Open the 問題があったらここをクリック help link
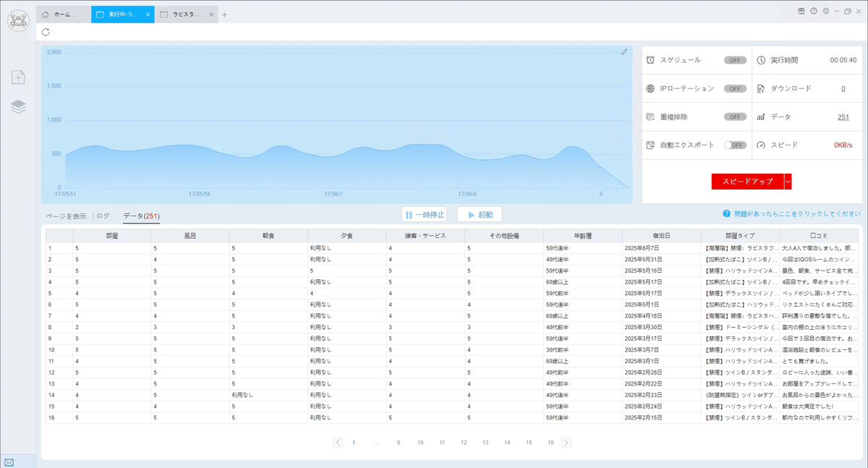This screenshot has height=468, width=868. (x=797, y=214)
